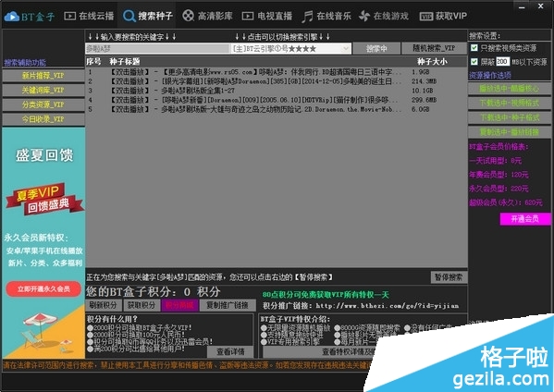
Task: Click the 搜索辅助功能 link label
Action: [25, 63]
